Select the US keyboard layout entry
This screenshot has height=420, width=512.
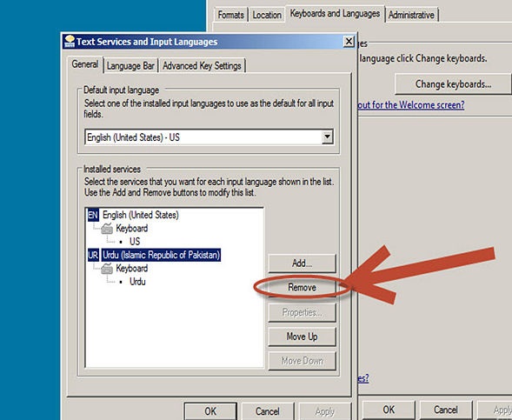[135, 242]
